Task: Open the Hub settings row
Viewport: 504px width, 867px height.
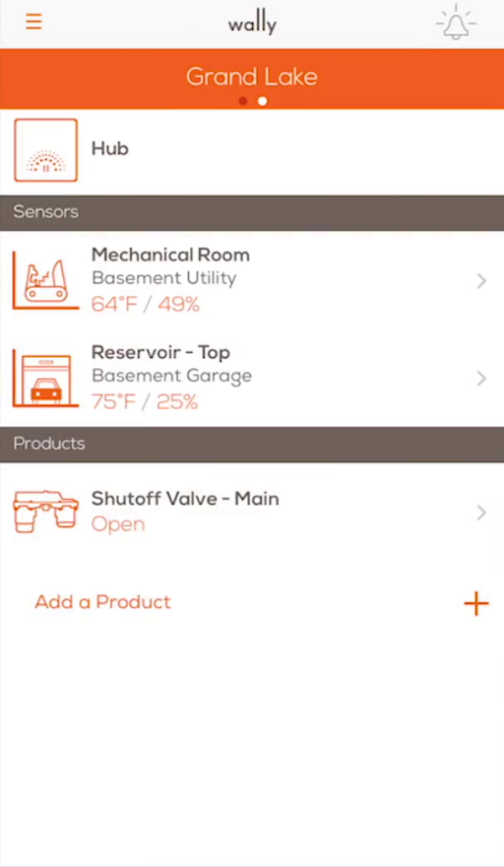Action: coord(252,150)
